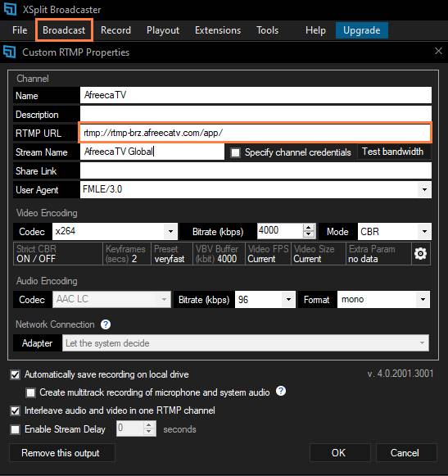Click the Preset veryfast setting
Image resolution: width=448 pixels, height=476 pixels.
click(x=171, y=254)
